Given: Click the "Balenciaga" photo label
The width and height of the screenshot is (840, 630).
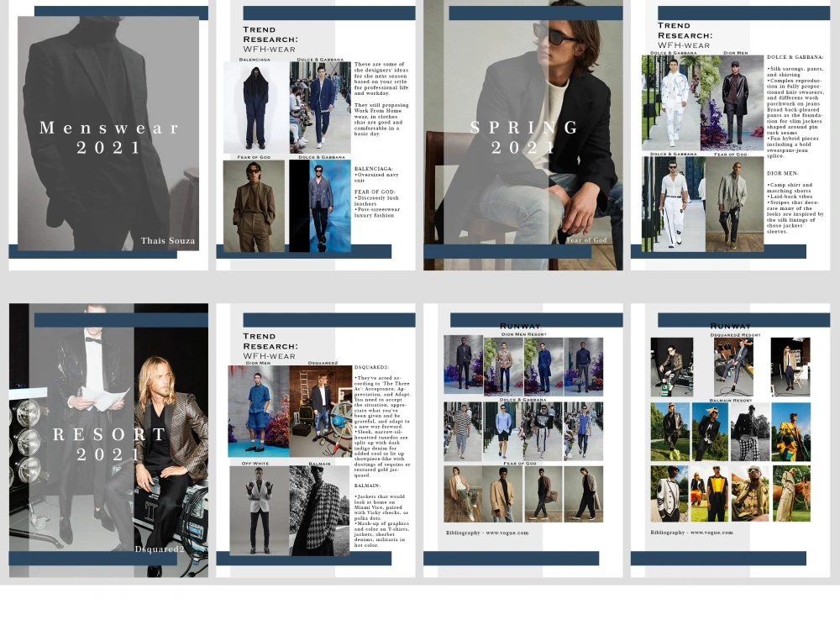Looking at the screenshot, I should (255, 60).
